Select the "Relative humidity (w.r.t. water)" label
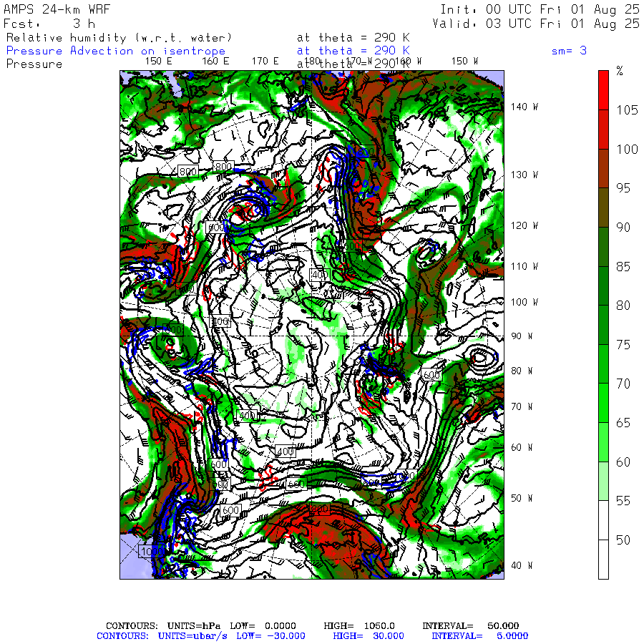Viewport: 644px width, 644px height. 119,38
